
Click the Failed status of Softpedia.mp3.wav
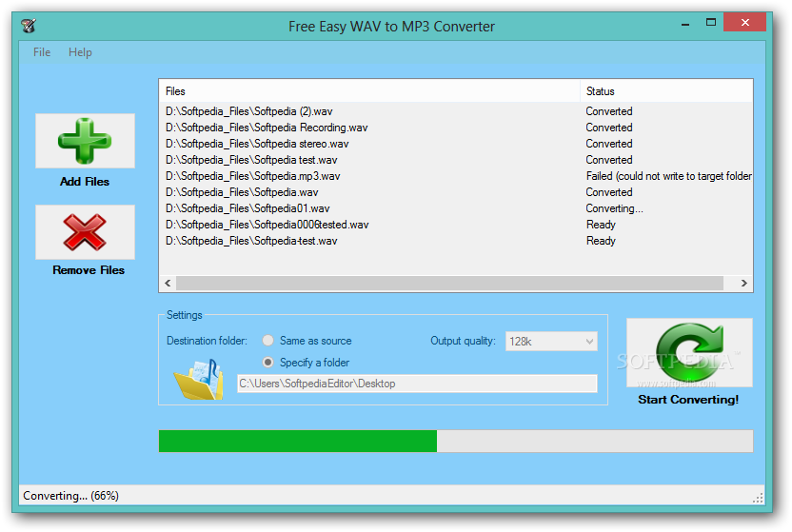pos(669,176)
